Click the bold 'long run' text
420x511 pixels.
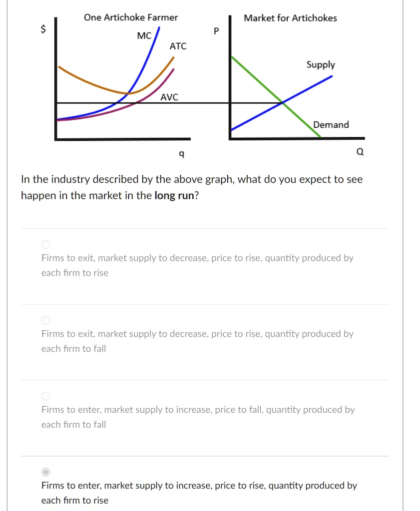pos(174,196)
